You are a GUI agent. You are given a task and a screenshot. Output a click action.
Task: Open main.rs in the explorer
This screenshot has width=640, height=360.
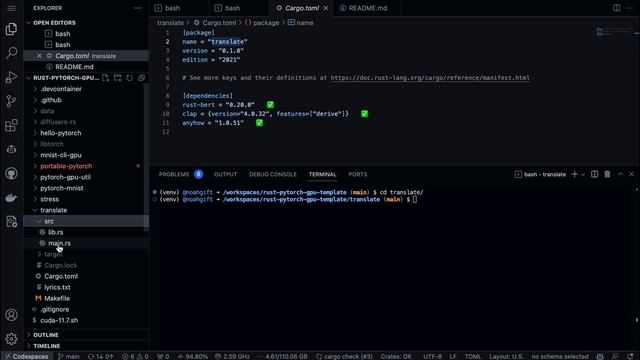coord(59,243)
